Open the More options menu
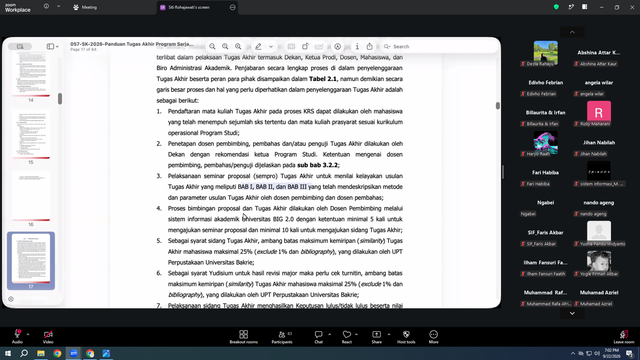The image size is (640, 360). (x=433, y=337)
